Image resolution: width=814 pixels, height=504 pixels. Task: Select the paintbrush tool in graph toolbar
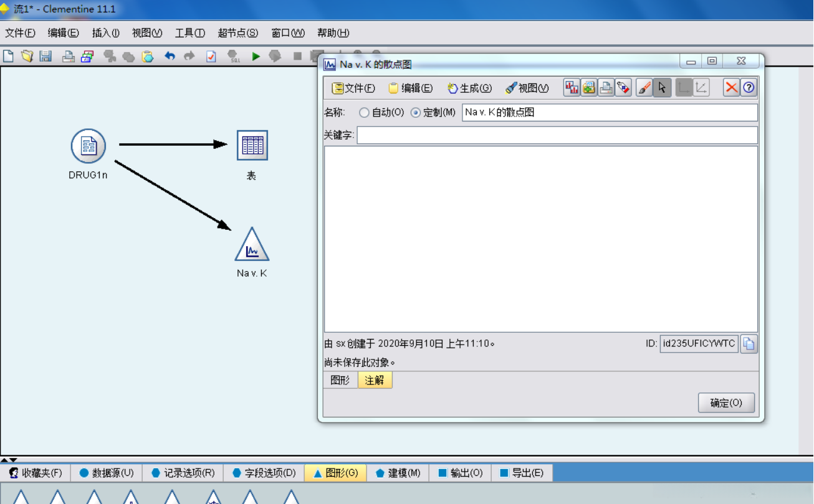(x=644, y=87)
